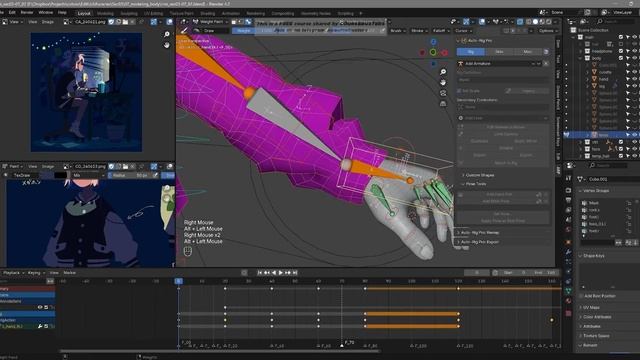Click the zoom magnifier icon in 3D viewport
Viewport: 640px width, 360px height.
(443, 72)
